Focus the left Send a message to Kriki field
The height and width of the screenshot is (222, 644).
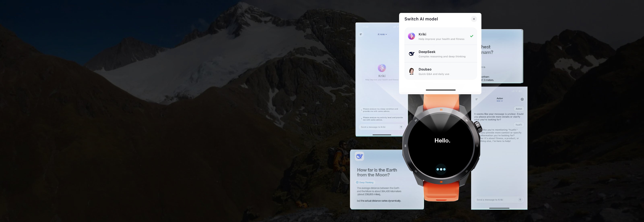tap(379, 127)
